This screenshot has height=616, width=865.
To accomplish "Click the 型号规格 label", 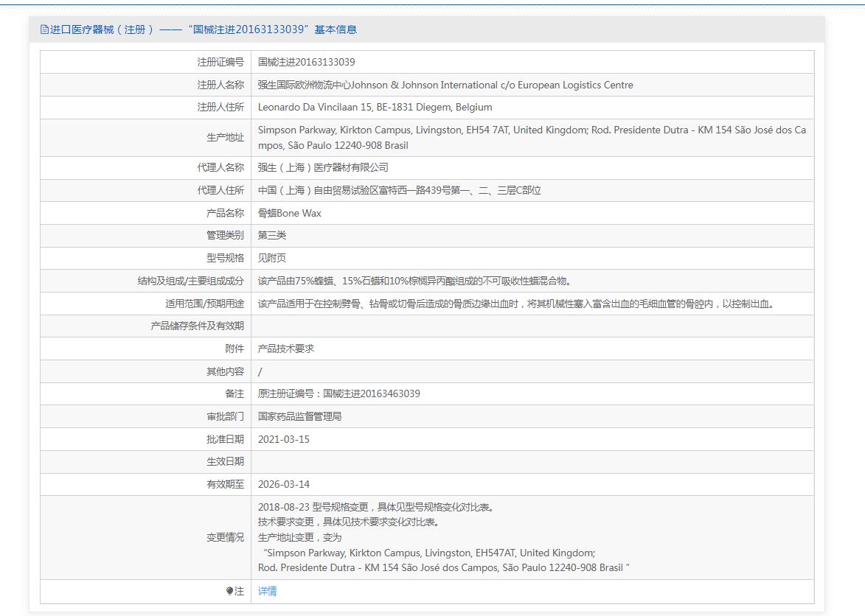I will pyautogui.click(x=225, y=259).
